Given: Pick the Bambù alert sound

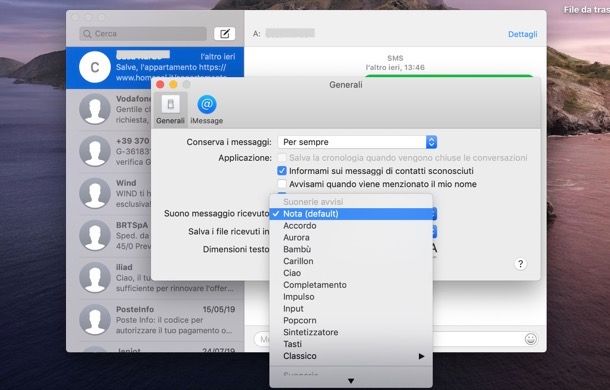Looking at the screenshot, I should (351, 249).
